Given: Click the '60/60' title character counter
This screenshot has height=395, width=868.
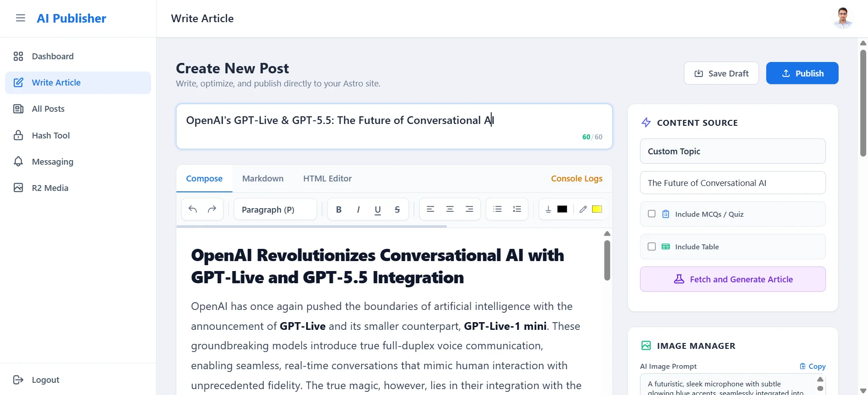Looking at the screenshot, I should (592, 137).
